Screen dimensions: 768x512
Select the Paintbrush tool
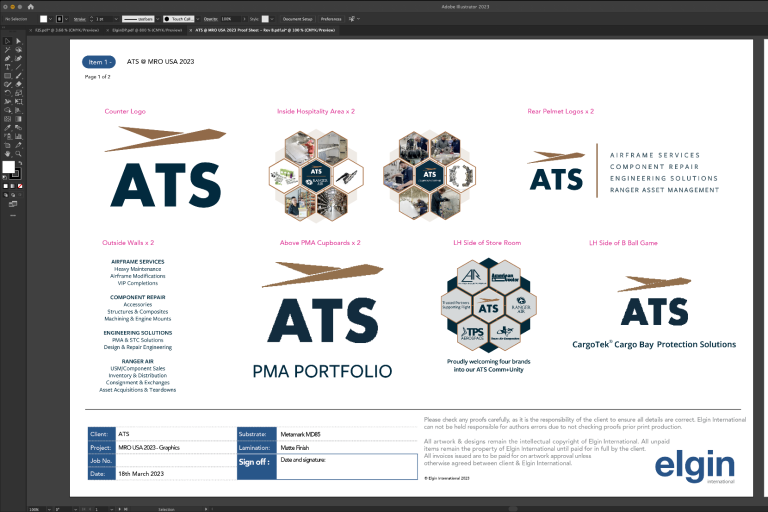pos(18,75)
